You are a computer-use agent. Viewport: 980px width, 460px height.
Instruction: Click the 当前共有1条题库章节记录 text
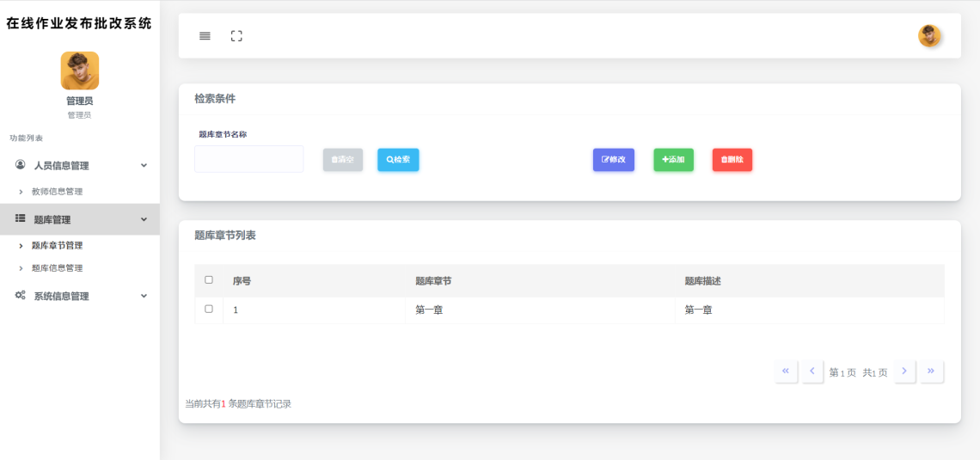pos(238,404)
